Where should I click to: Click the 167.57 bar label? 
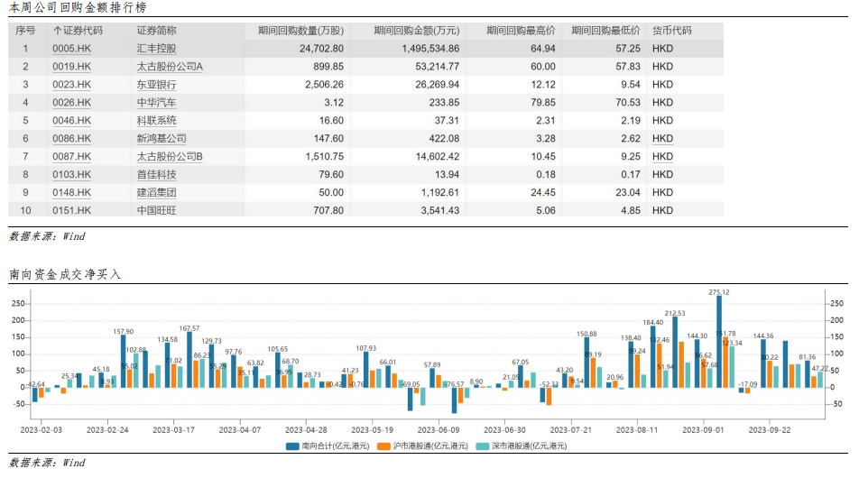(189, 328)
